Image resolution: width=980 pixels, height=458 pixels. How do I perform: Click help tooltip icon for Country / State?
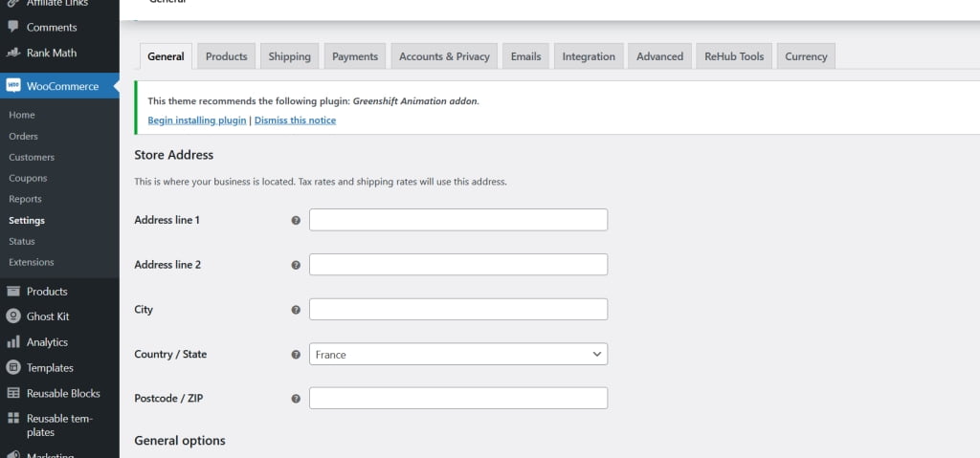[x=297, y=355]
